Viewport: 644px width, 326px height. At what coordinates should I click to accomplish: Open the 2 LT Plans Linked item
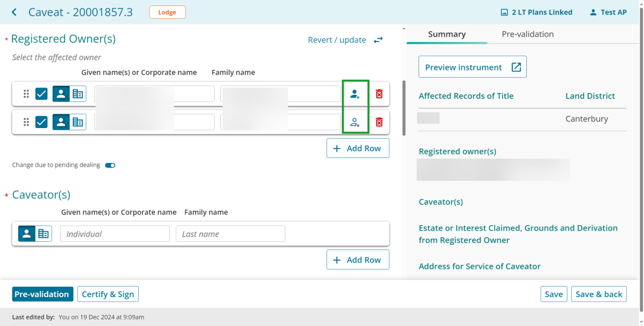tap(536, 12)
